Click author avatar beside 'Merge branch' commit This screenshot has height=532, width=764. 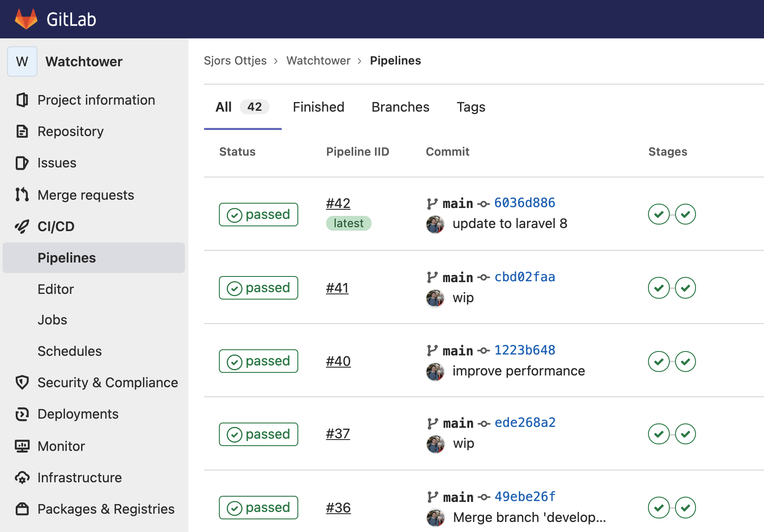(x=436, y=518)
